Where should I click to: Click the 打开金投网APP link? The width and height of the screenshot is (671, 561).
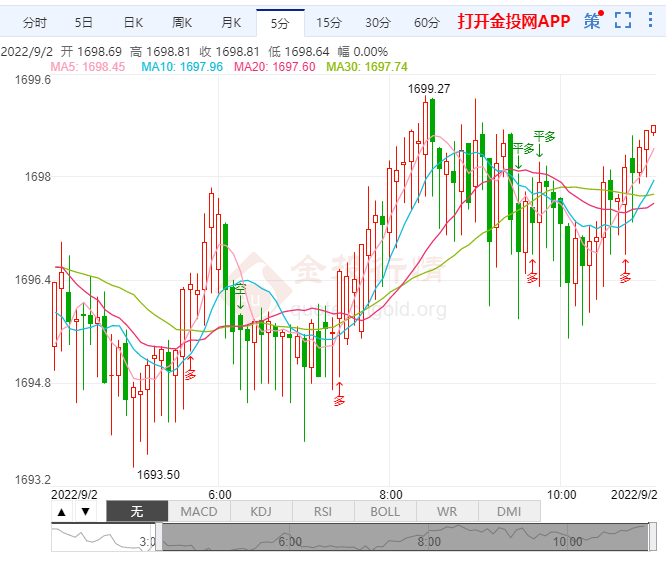pos(513,21)
